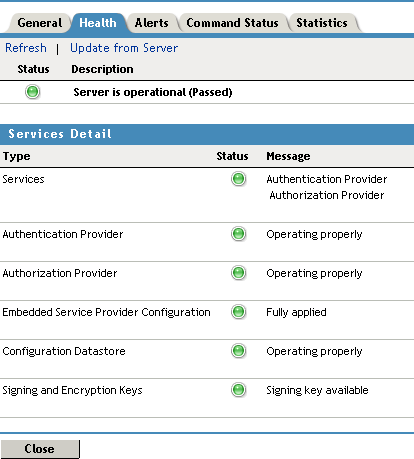Click the green server operational status icon
Image resolution: width=414 pixels, height=459 pixels.
click(x=32, y=92)
